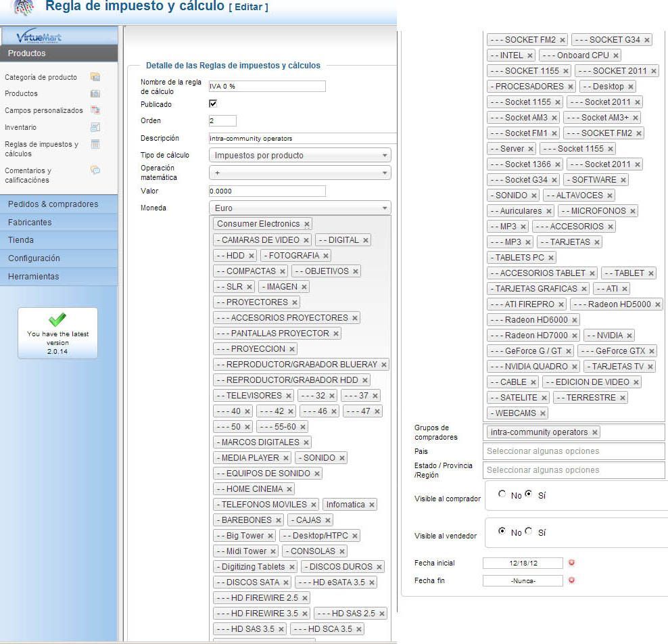Open Campos personalizados icon
This screenshot has height=644, width=668.
pyautogui.click(x=95, y=110)
